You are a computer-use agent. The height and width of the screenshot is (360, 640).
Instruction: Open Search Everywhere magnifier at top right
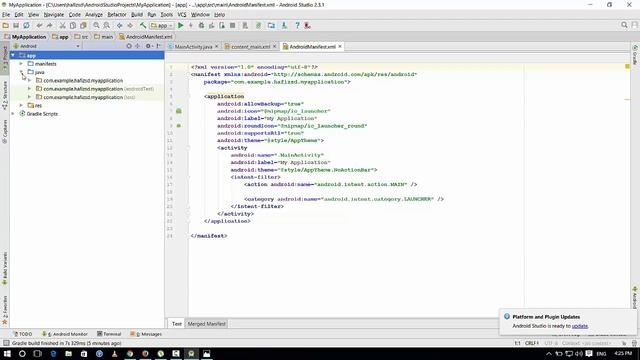coord(624,25)
